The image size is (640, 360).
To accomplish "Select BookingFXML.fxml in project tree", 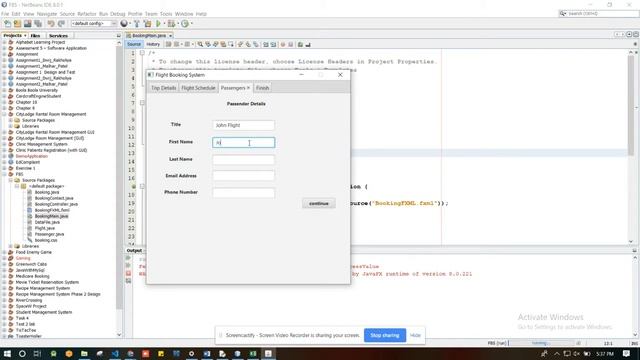I will click(52, 210).
